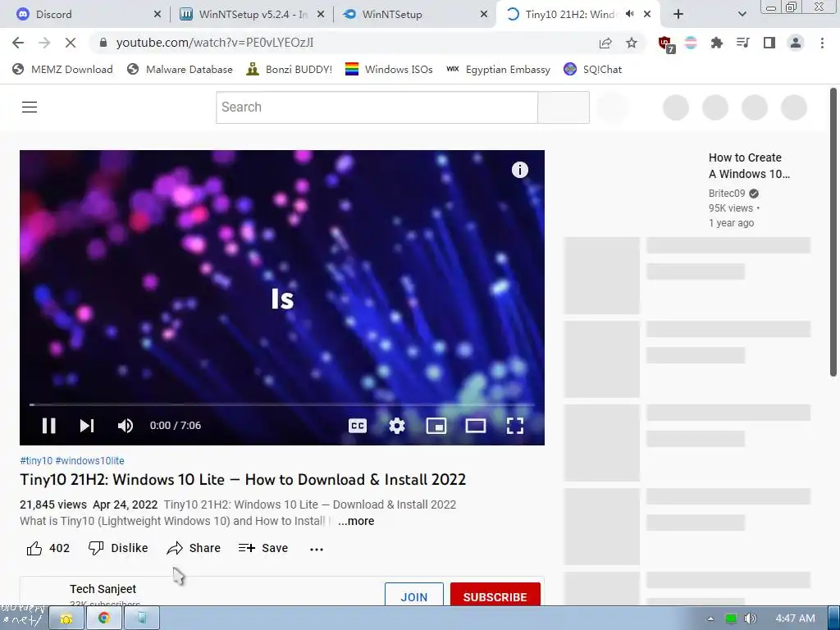The height and width of the screenshot is (630, 840).
Task: Open the Bonzi BUDDY! bookmark
Action: click(289, 69)
